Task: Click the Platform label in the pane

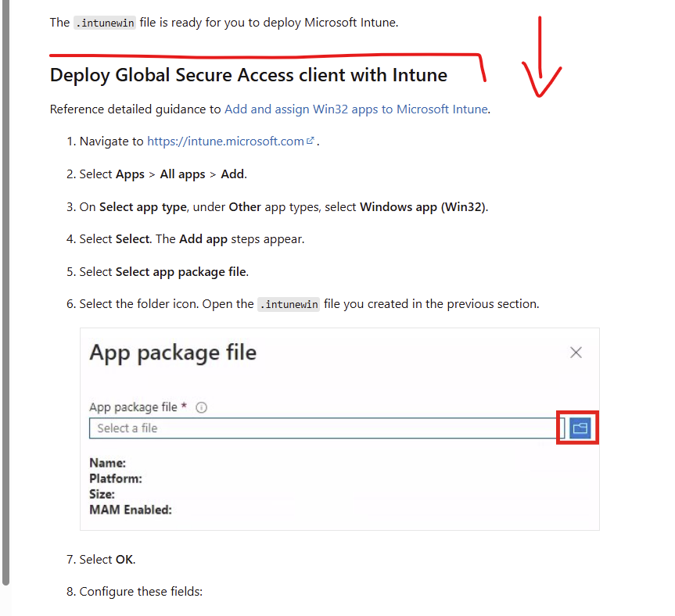Action: pyautogui.click(x=116, y=478)
